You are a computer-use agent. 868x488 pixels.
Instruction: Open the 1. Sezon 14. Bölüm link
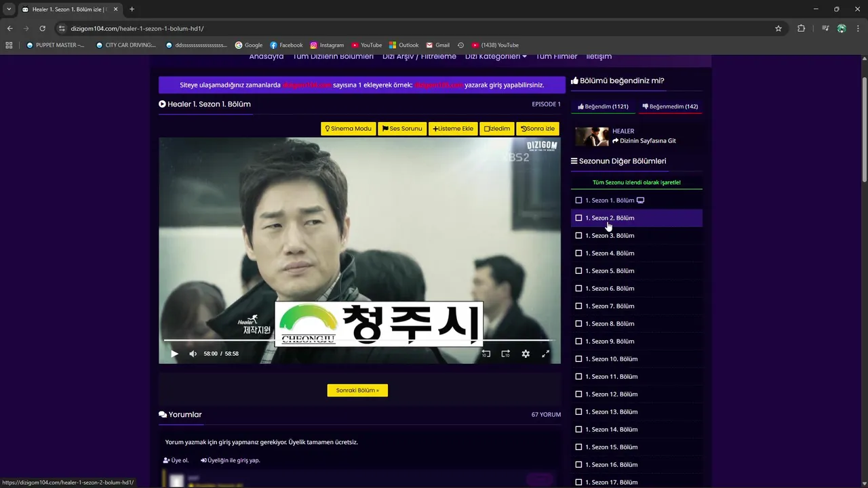click(611, 430)
